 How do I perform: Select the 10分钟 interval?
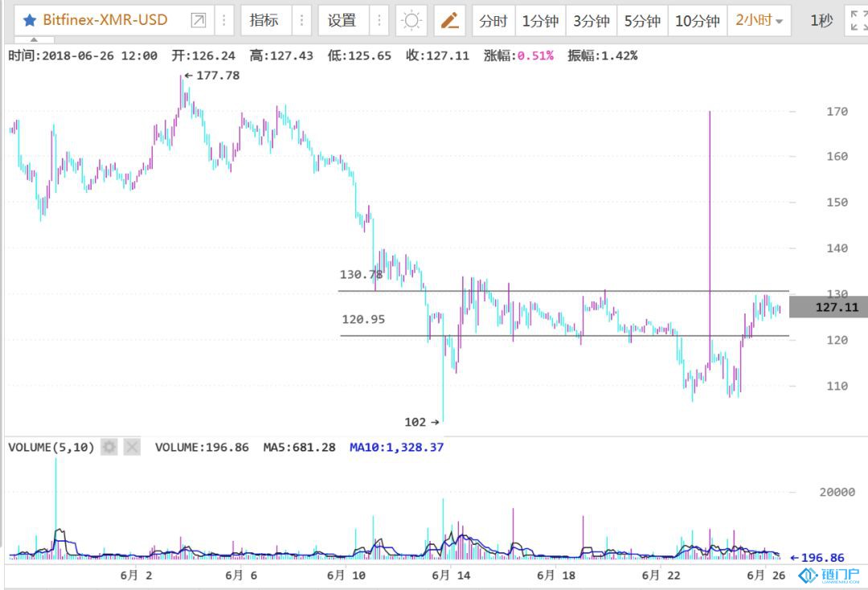[698, 20]
